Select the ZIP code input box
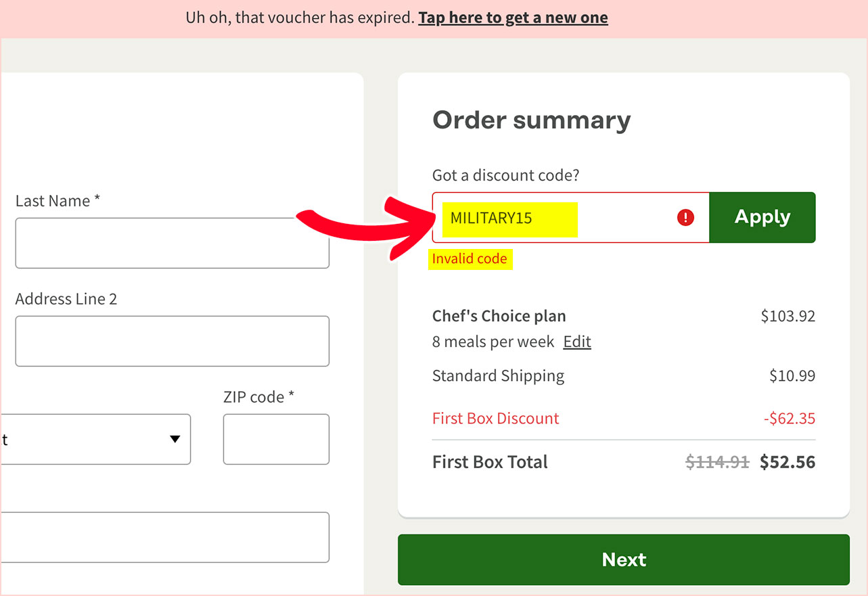Image resolution: width=868 pixels, height=596 pixels. [x=276, y=439]
